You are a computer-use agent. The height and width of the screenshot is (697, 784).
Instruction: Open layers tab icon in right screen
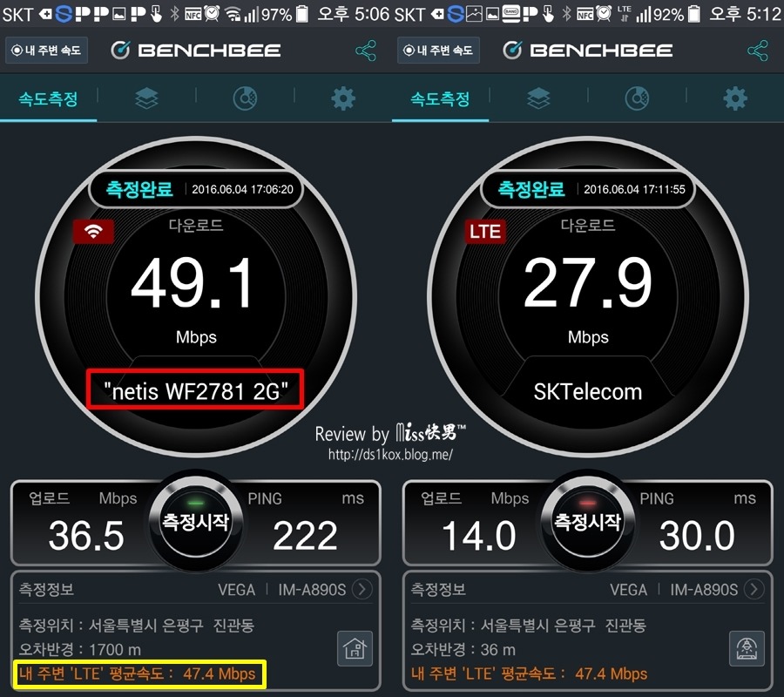click(538, 98)
